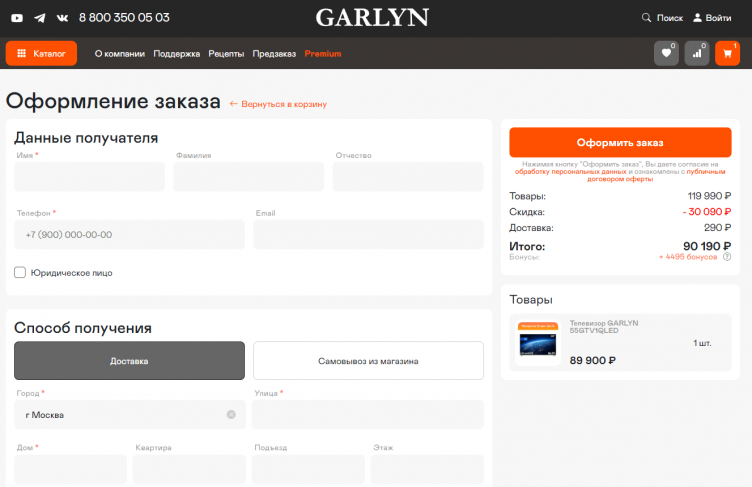This screenshot has width=752, height=487.
Task: Click Войти to sign in
Action: (718, 18)
